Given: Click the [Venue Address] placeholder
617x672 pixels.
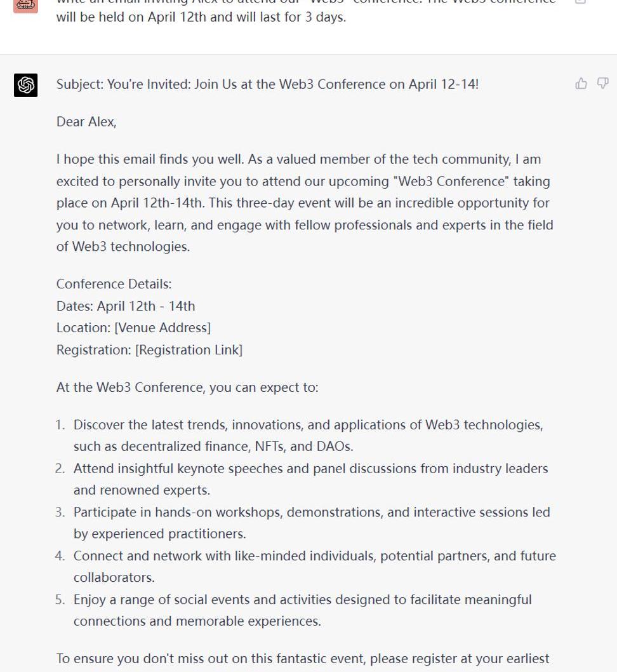Looking at the screenshot, I should (163, 328).
